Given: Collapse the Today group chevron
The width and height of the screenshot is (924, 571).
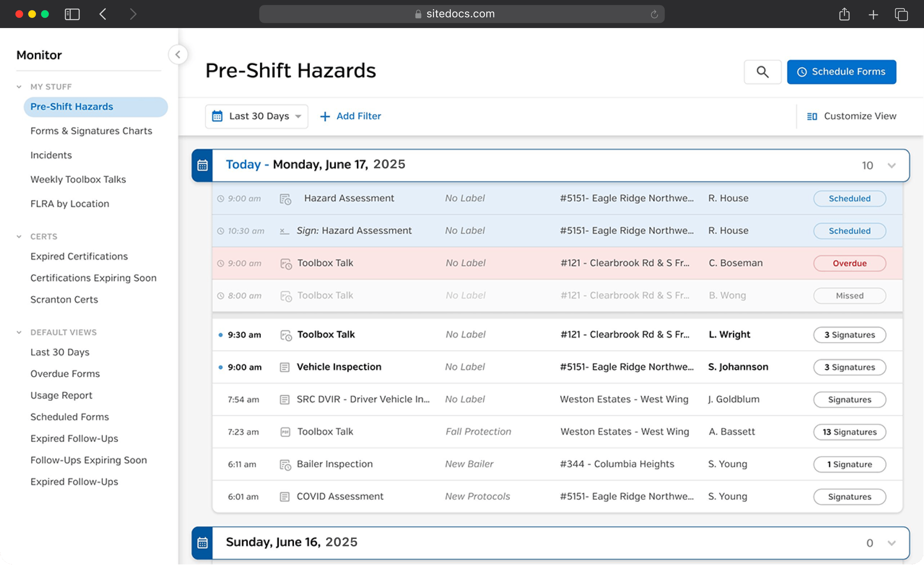Looking at the screenshot, I should [x=892, y=165].
